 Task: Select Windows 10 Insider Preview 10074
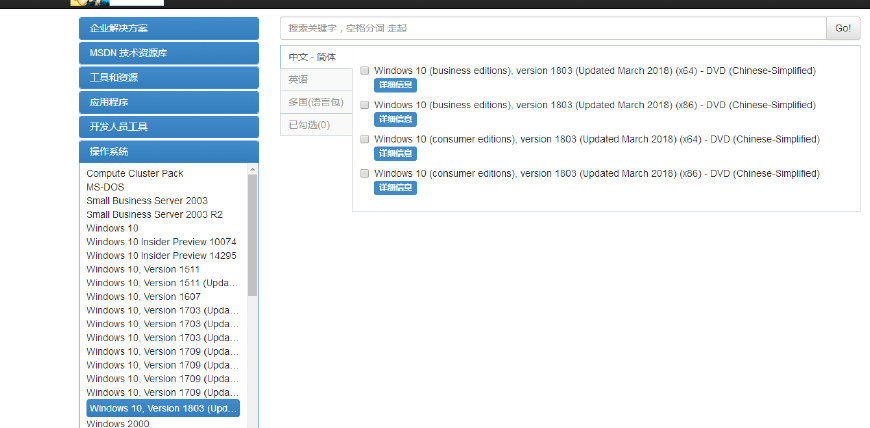(x=161, y=241)
